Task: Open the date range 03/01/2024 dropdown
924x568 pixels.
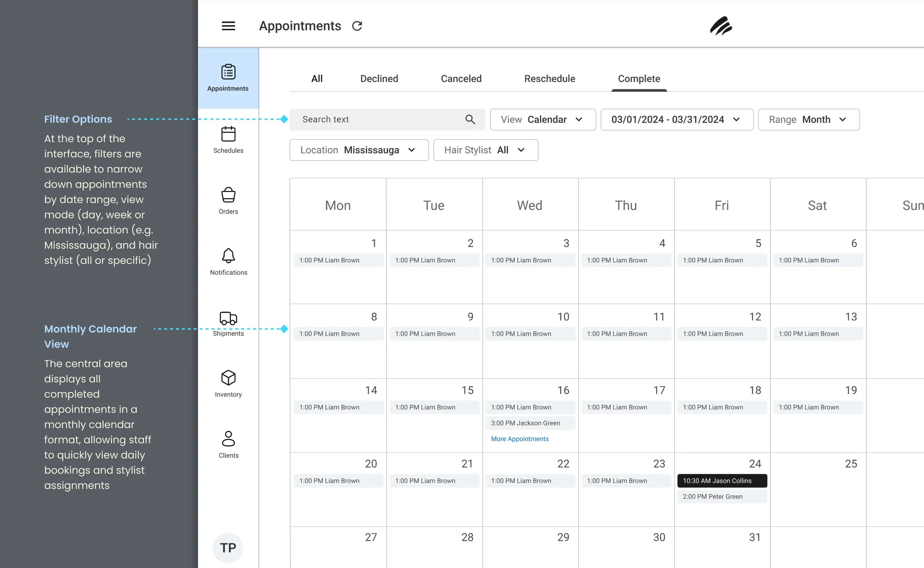Action: [x=676, y=119]
